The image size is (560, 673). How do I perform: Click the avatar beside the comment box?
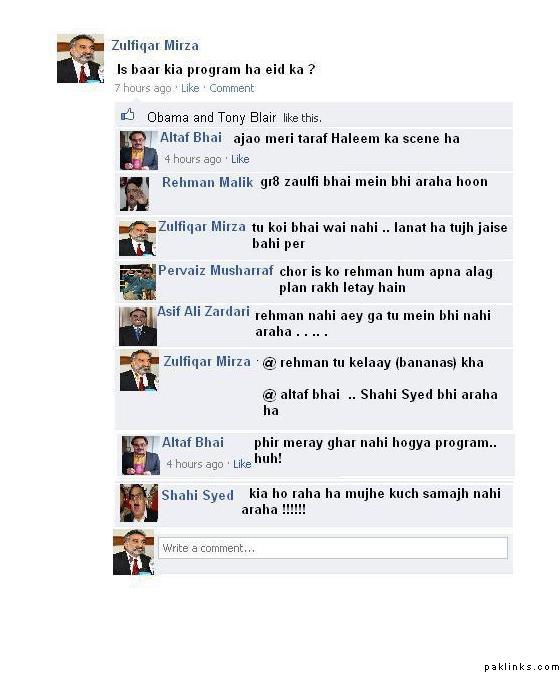[133, 552]
